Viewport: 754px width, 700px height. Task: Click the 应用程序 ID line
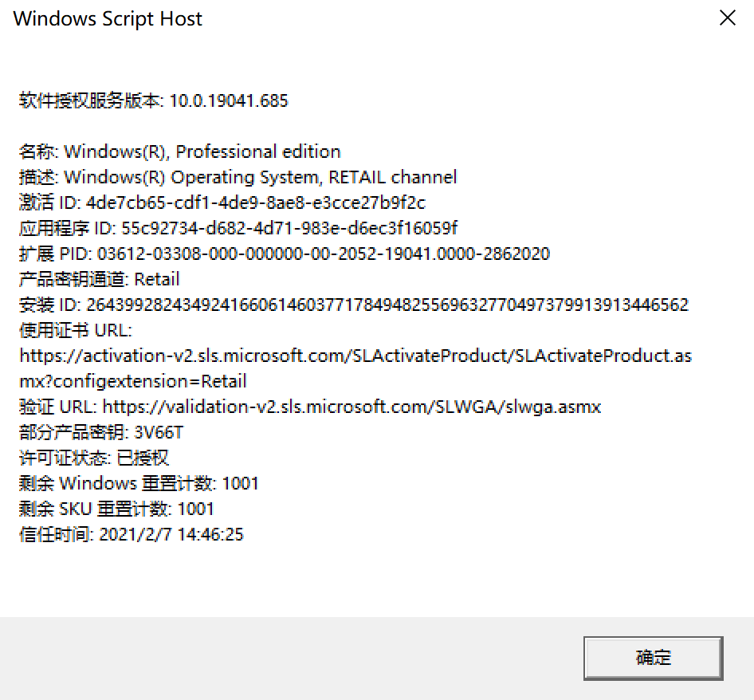[238, 228]
